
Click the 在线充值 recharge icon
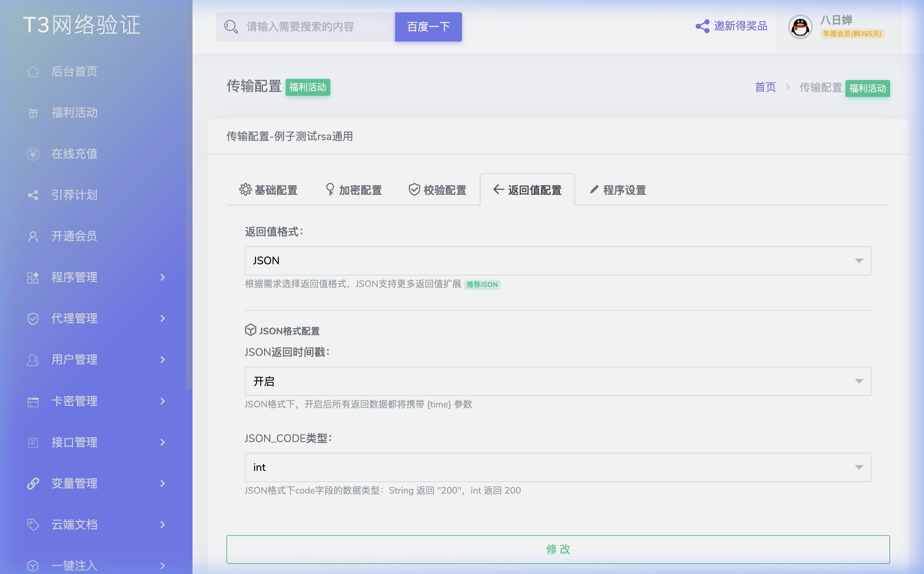tap(33, 154)
